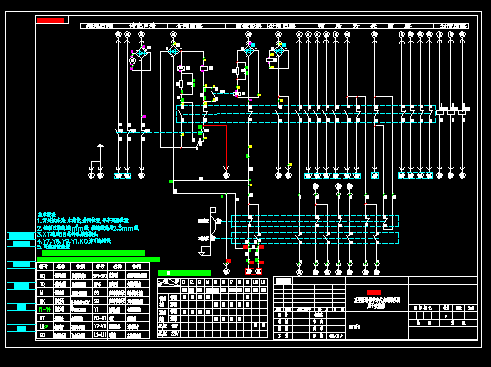Select the drawing title text in the title block

pyautogui.click(x=377, y=302)
